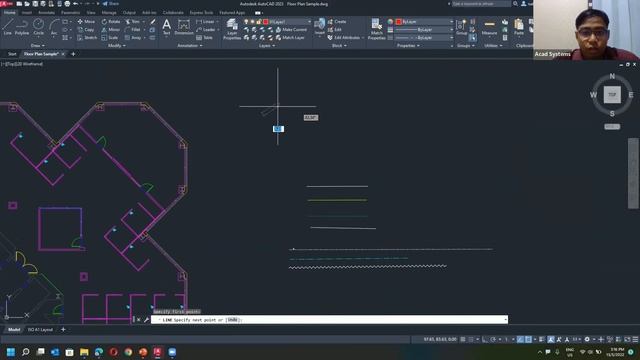
Task: Click the Rotate tool
Action: tap(111, 22)
